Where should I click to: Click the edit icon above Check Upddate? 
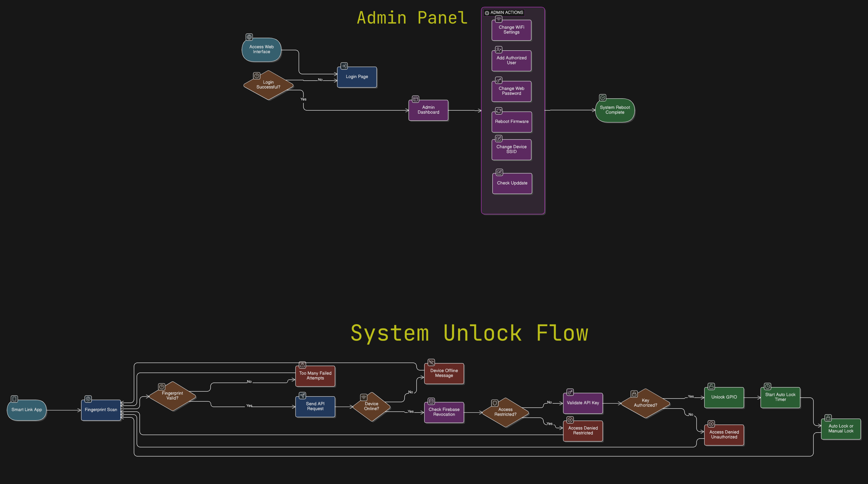(x=499, y=173)
